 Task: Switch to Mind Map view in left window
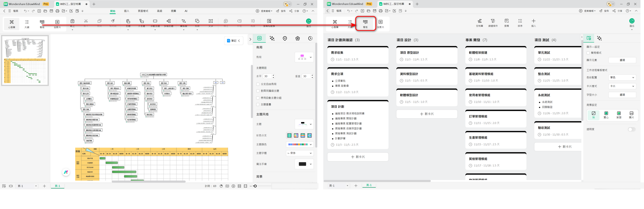click(12, 23)
